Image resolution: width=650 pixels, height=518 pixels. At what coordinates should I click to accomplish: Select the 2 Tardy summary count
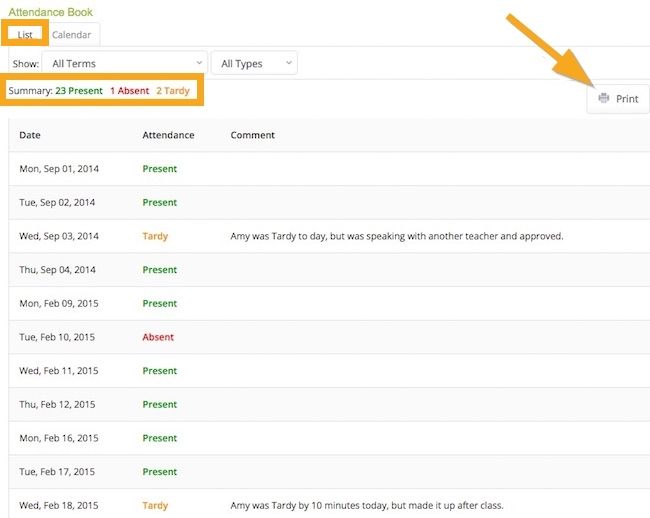[172, 91]
